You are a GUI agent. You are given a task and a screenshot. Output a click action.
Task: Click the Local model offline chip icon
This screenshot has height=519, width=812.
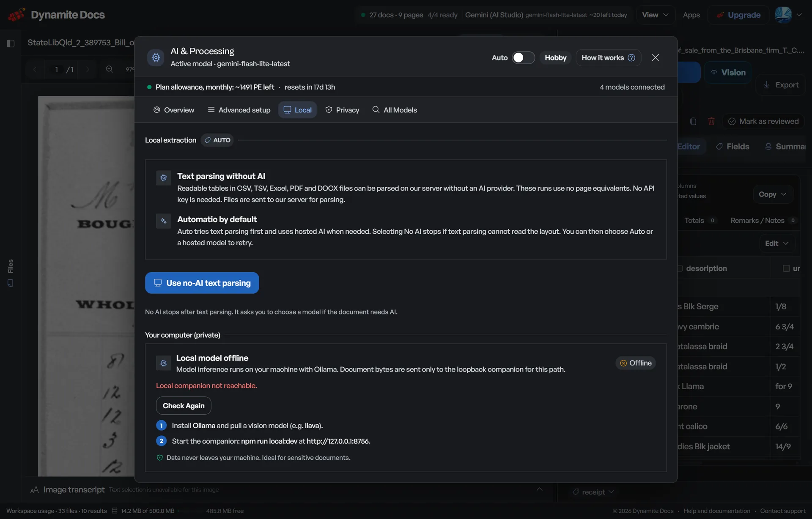tap(163, 363)
